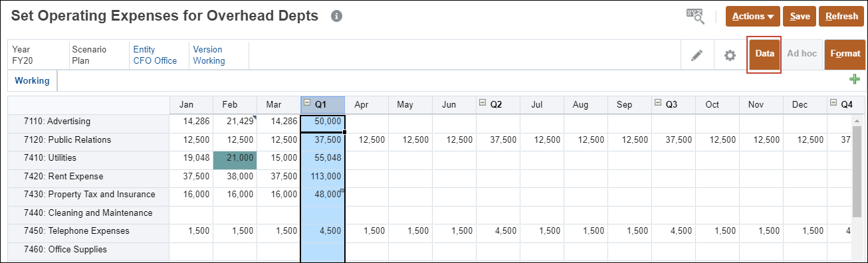
Task: Refresh the form
Action: [842, 17]
